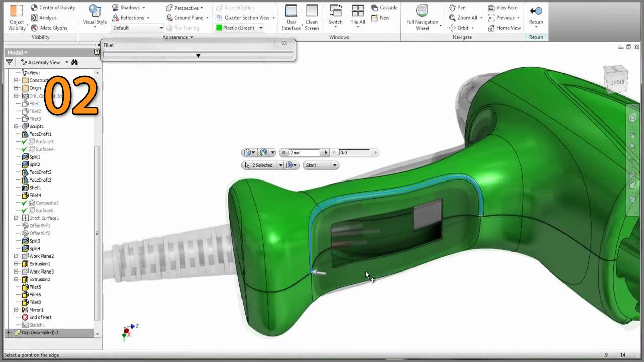Viewport: 644px width, 362px height.
Task: Open the Plastic (Green) material dropdown
Action: tap(261, 28)
